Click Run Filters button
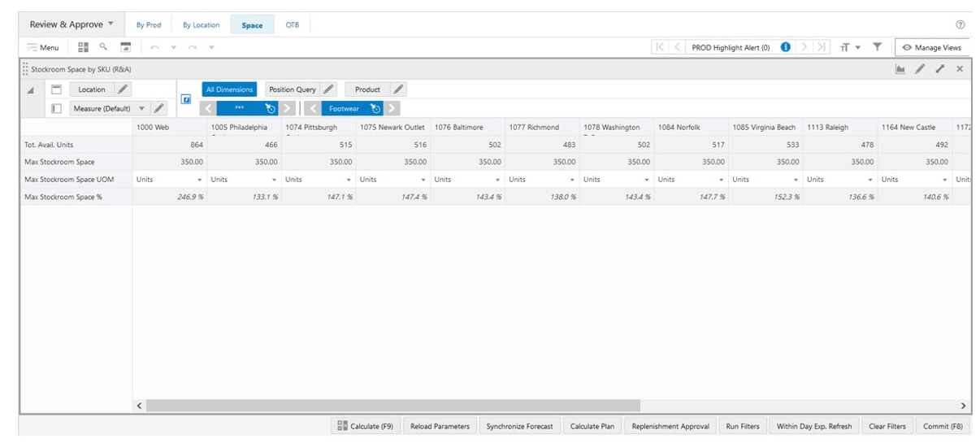Viewport: 980px width, 448px height. pyautogui.click(x=743, y=426)
